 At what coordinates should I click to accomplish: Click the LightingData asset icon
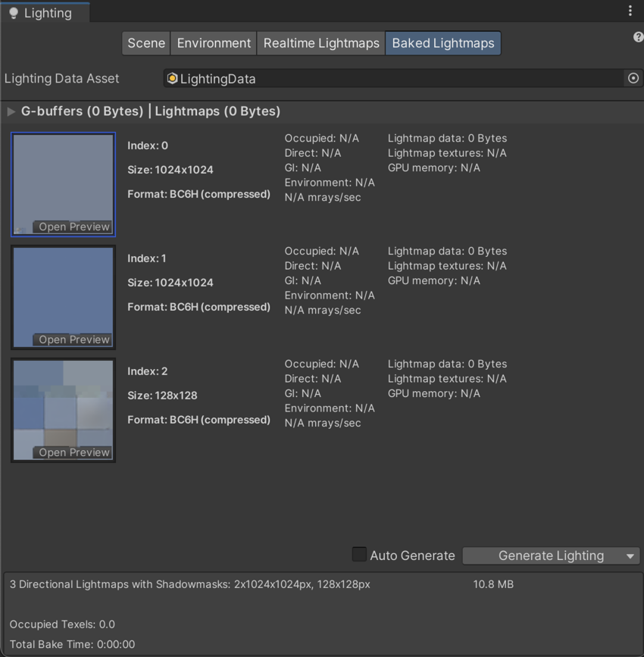coord(172,79)
